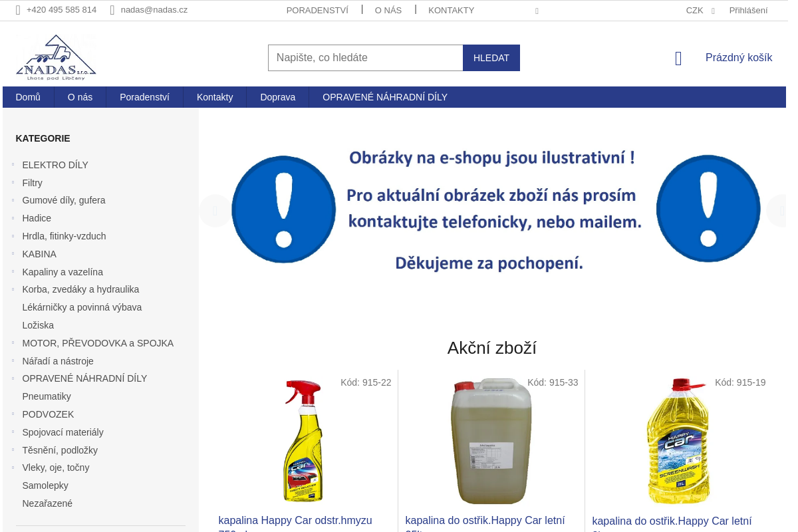This screenshot has width=798, height=532.
Task: Expand the Kapaliny a vazelína category
Action: tap(13, 272)
